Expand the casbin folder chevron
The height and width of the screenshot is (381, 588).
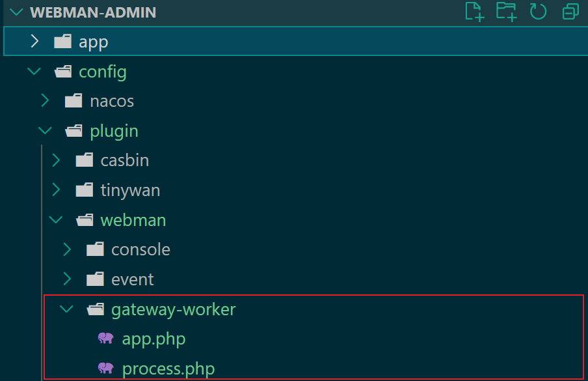[56, 160]
